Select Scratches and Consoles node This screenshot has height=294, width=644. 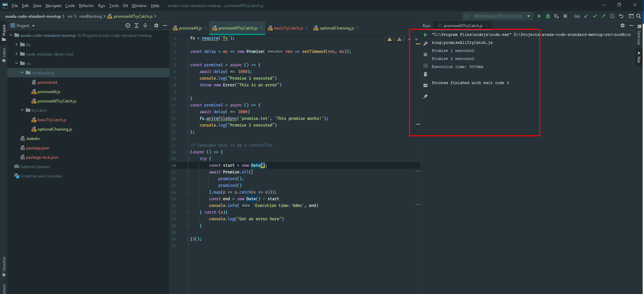coord(41,176)
